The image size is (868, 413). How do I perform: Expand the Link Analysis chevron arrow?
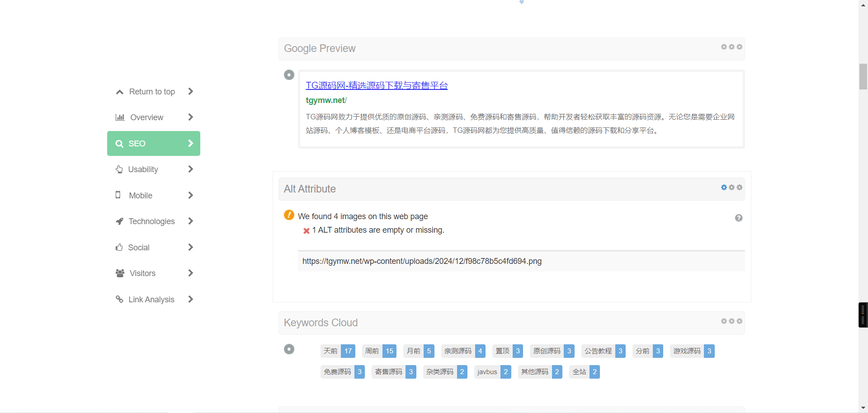point(190,299)
